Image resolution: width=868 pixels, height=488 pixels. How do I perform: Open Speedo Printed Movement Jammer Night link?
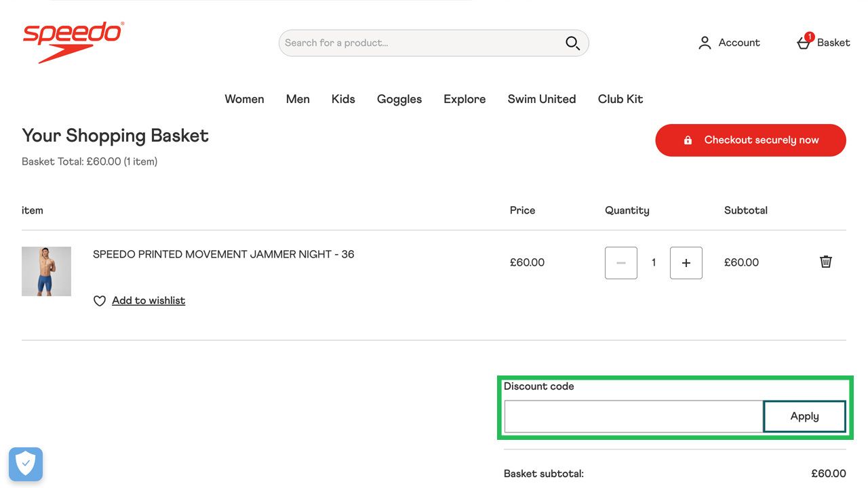tap(224, 254)
